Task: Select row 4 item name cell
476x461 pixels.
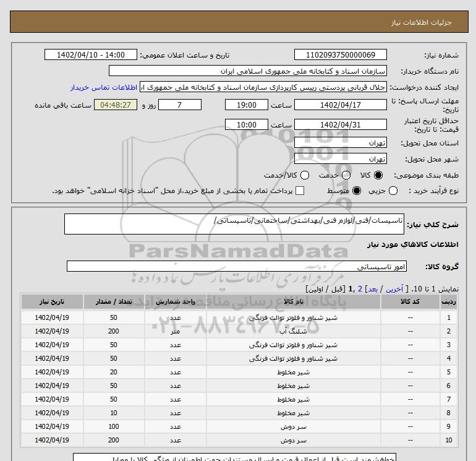Action: (293, 358)
